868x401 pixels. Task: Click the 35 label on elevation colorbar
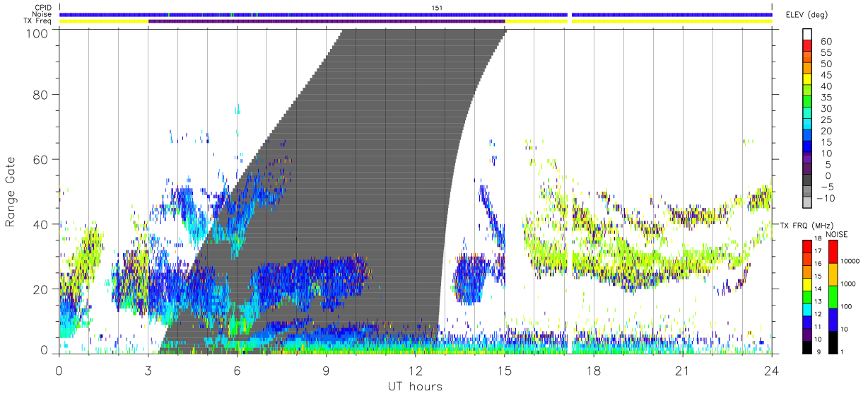pos(826,98)
